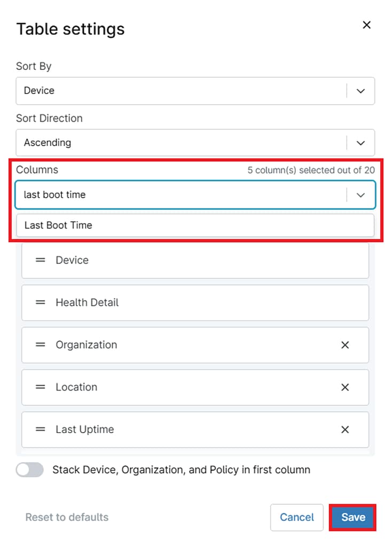Remove the Location column
The image size is (392, 547).
[345, 387]
